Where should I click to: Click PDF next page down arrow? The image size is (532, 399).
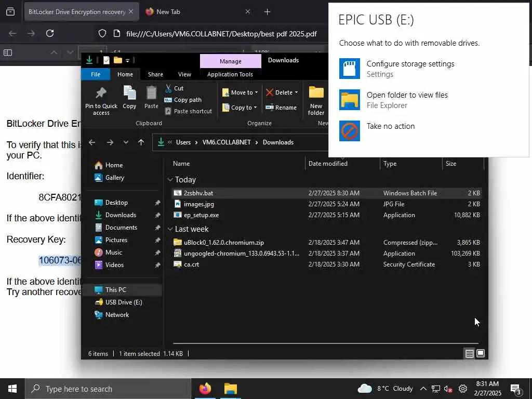pos(70,52)
